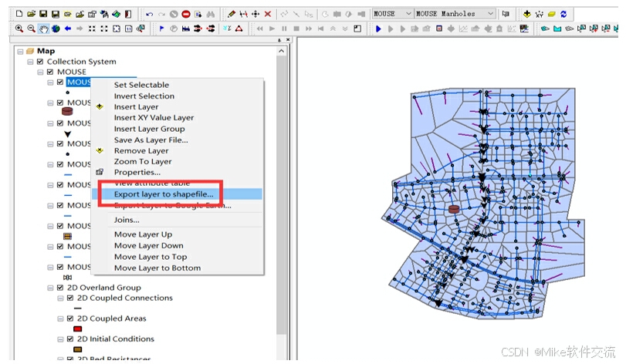
Task: Select the Pan hand tool
Action: (x=43, y=29)
